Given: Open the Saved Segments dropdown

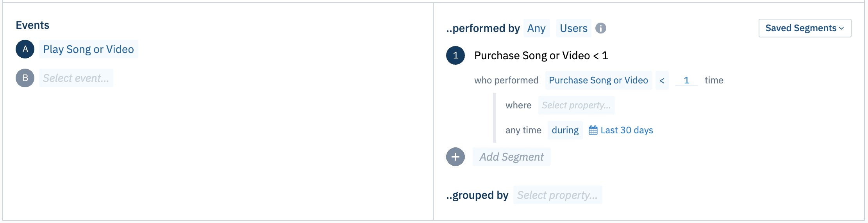Looking at the screenshot, I should point(805,28).
